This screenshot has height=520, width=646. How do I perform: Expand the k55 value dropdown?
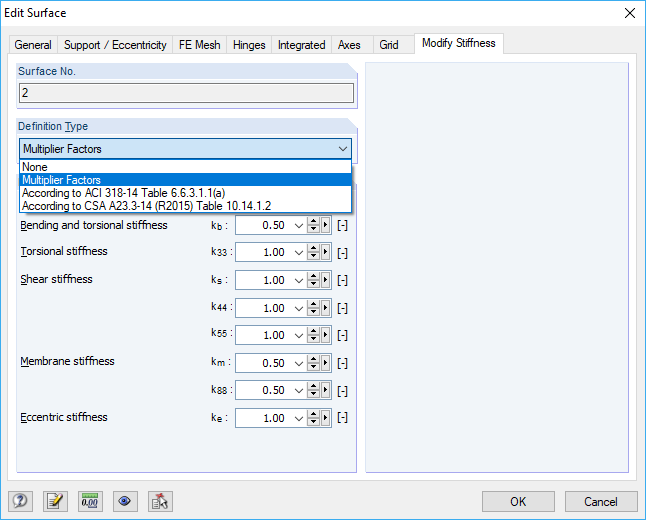299,335
